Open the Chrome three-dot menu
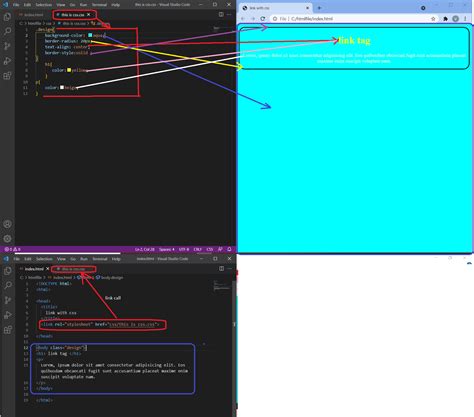Screen dimensions: 474x417 [x=466, y=19]
